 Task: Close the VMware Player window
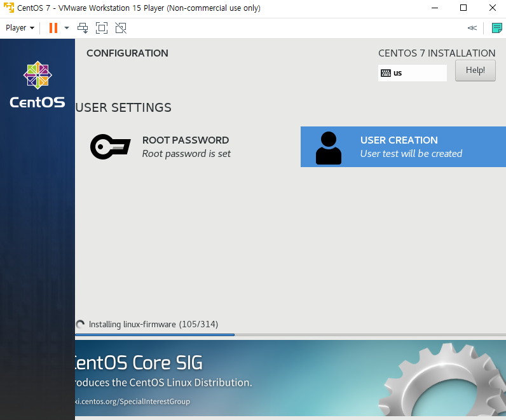(x=493, y=8)
